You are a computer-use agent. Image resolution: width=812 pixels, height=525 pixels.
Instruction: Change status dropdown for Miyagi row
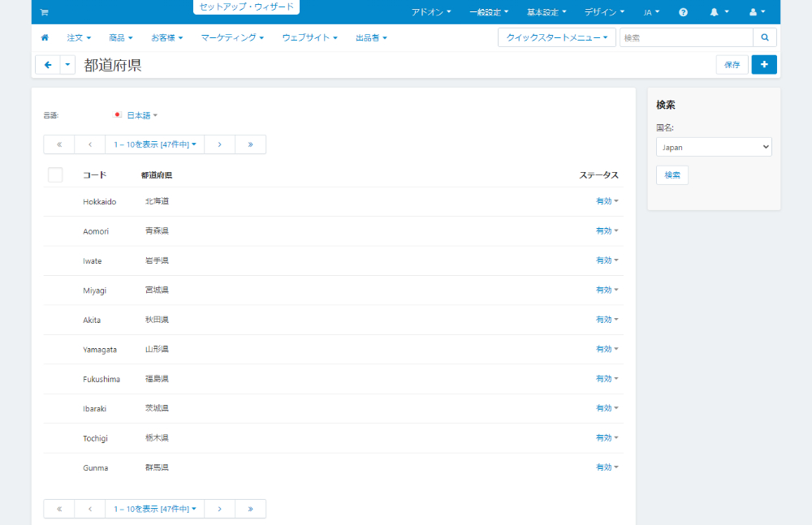[x=607, y=290]
